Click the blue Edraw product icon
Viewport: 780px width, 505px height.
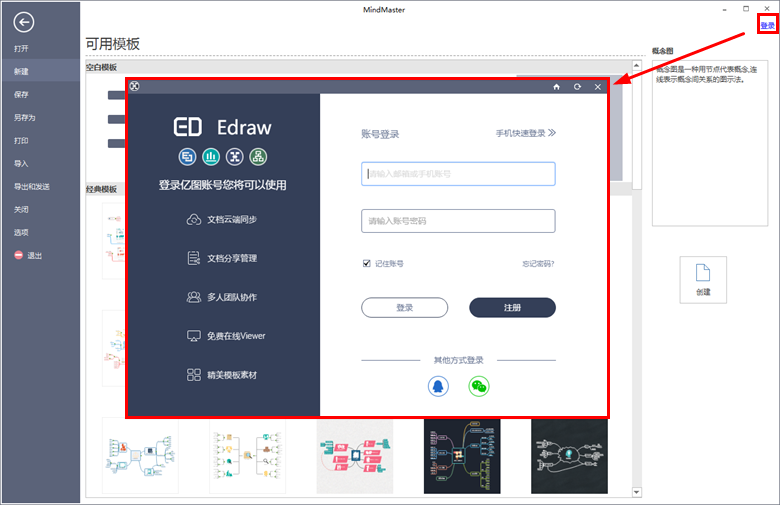pos(188,157)
